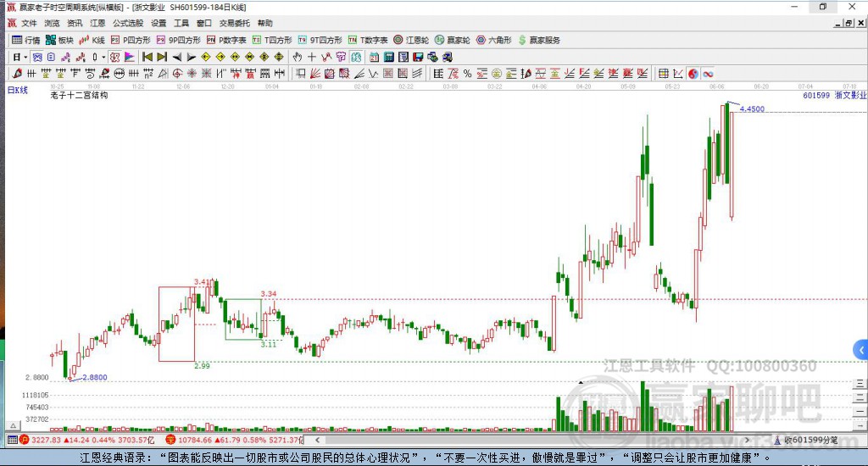Select the percent % tool
The width and height of the screenshot is (868, 466).
point(468,74)
